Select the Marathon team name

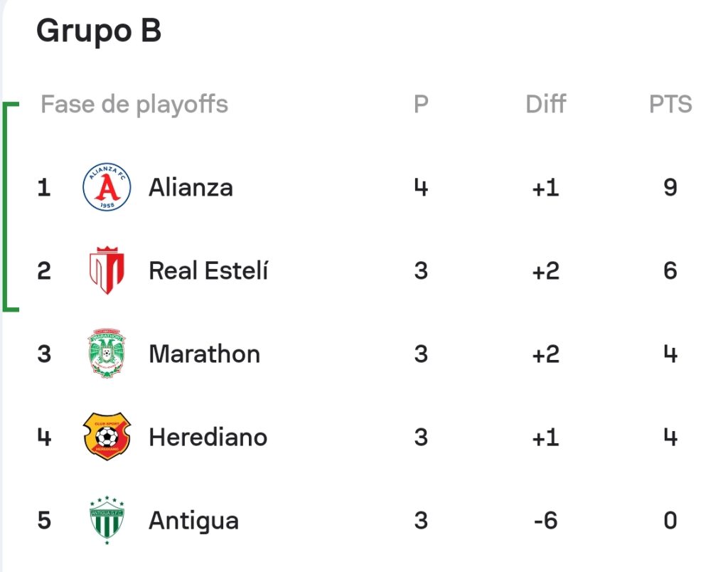point(204,354)
